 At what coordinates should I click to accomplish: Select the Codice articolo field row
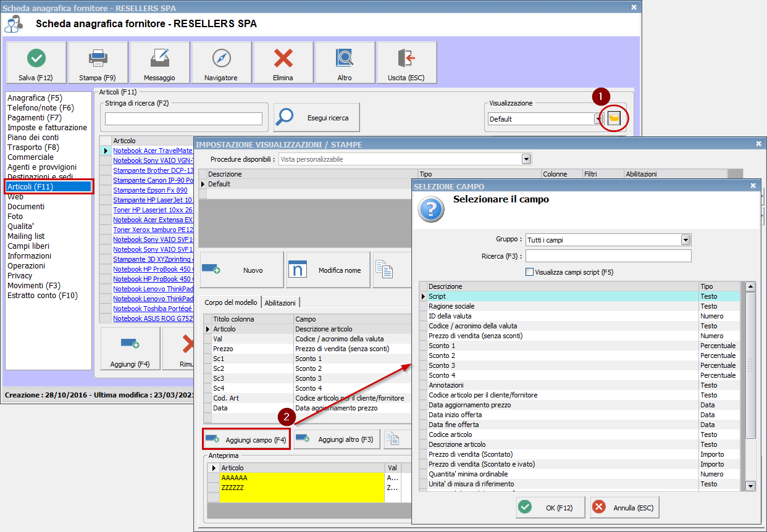[x=579, y=434]
